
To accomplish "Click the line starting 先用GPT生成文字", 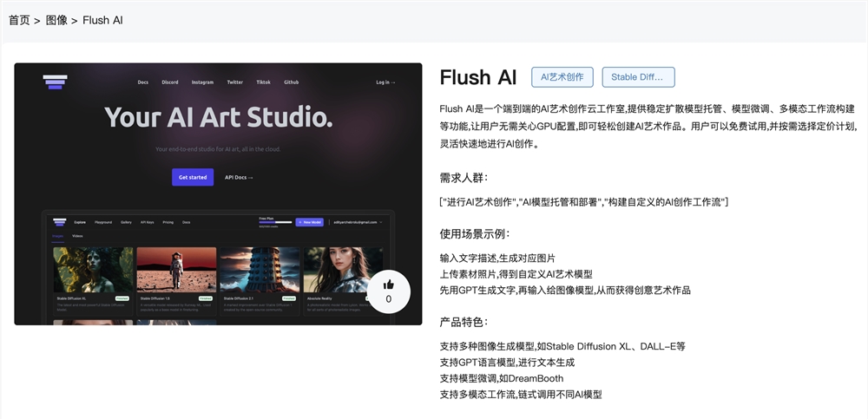I will click(x=565, y=290).
